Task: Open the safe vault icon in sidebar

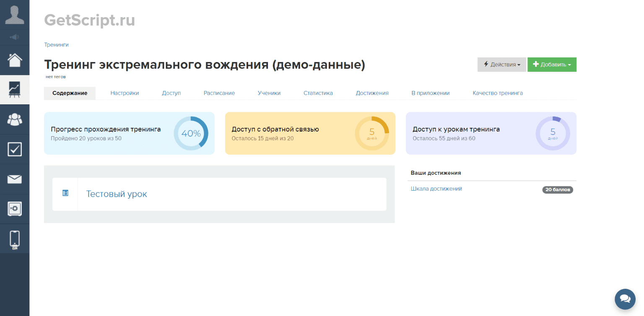Action: point(15,209)
